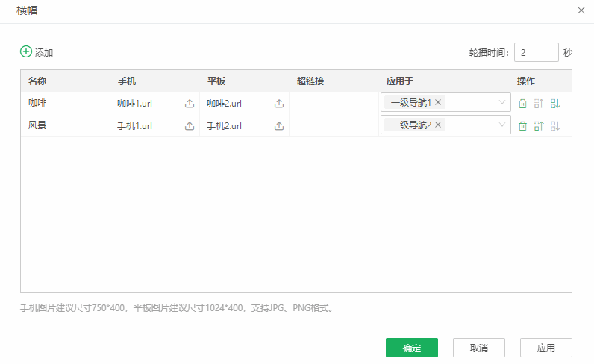This screenshot has height=364, width=594.
Task: Click the 确定 confirm button
Action: [411, 348]
